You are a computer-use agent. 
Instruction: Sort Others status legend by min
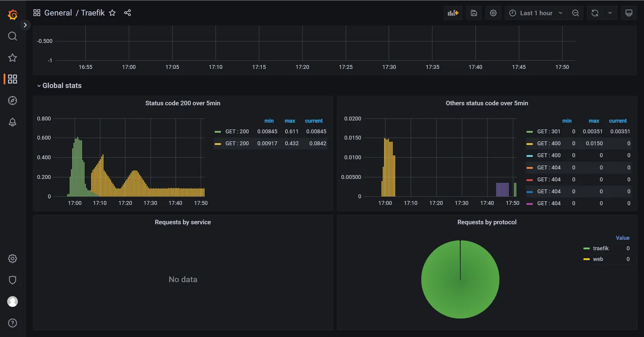(x=567, y=121)
